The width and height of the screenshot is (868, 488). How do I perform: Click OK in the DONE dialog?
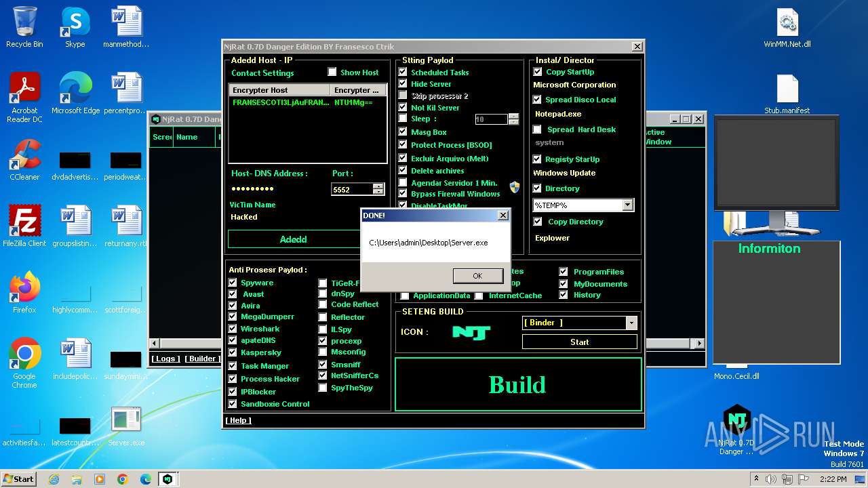(477, 276)
